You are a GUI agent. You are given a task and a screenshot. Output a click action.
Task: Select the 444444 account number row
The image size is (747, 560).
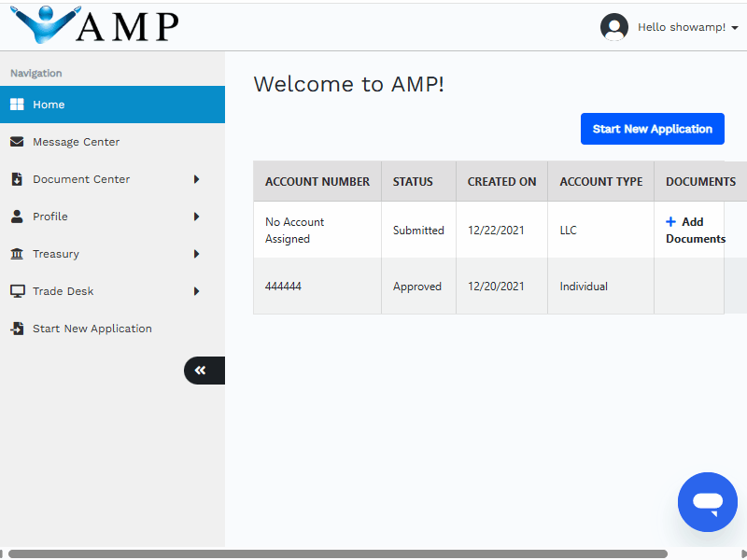tap(284, 287)
